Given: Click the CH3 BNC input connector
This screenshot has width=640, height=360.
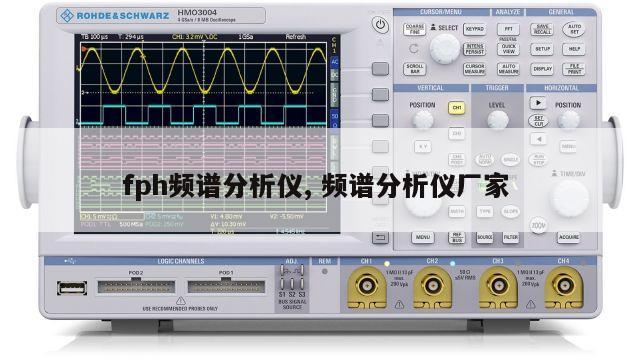Looking at the screenshot, I should (498, 286).
